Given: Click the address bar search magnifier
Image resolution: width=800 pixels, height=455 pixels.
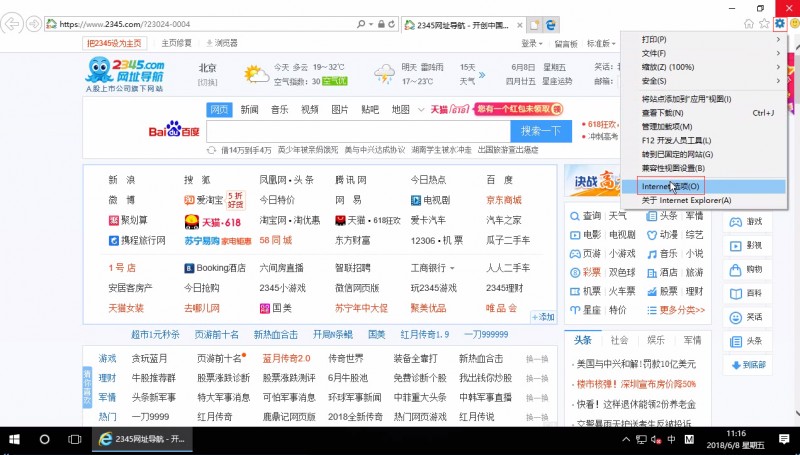Looking at the screenshot, I should tap(361, 24).
